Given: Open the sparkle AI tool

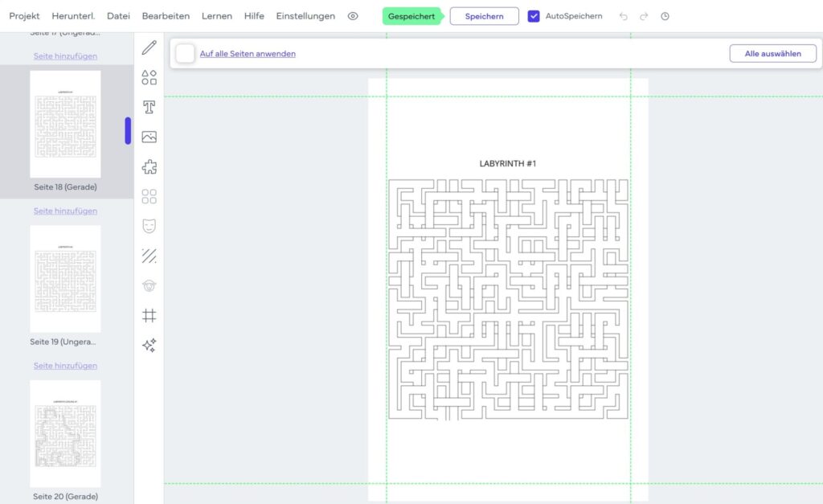Looking at the screenshot, I should tap(149, 346).
